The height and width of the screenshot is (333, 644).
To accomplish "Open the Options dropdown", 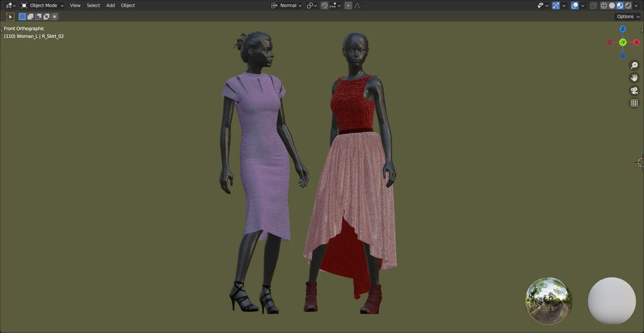I will [x=628, y=16].
